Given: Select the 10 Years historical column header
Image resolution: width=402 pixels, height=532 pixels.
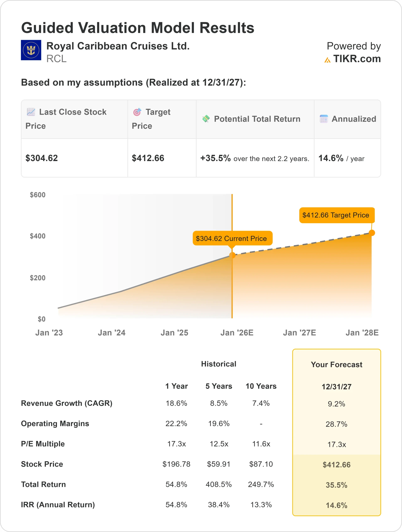Looking at the screenshot, I should pyautogui.click(x=261, y=386).
